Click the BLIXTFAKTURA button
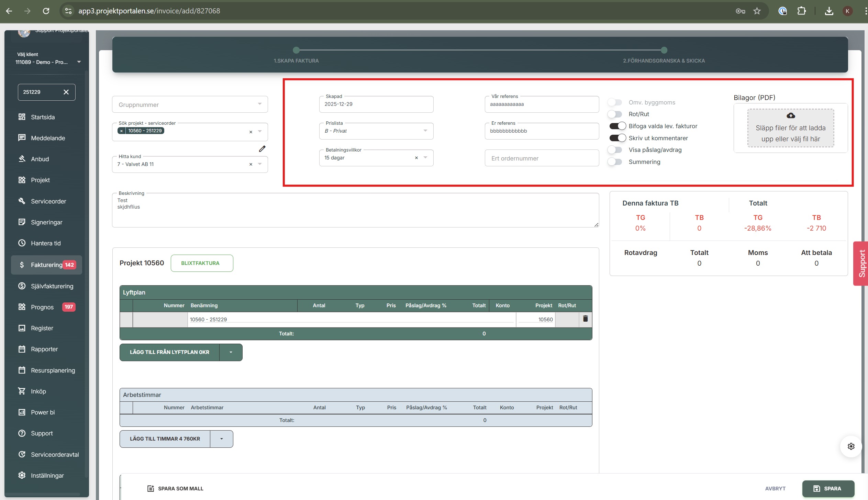The width and height of the screenshot is (868, 500). point(202,263)
